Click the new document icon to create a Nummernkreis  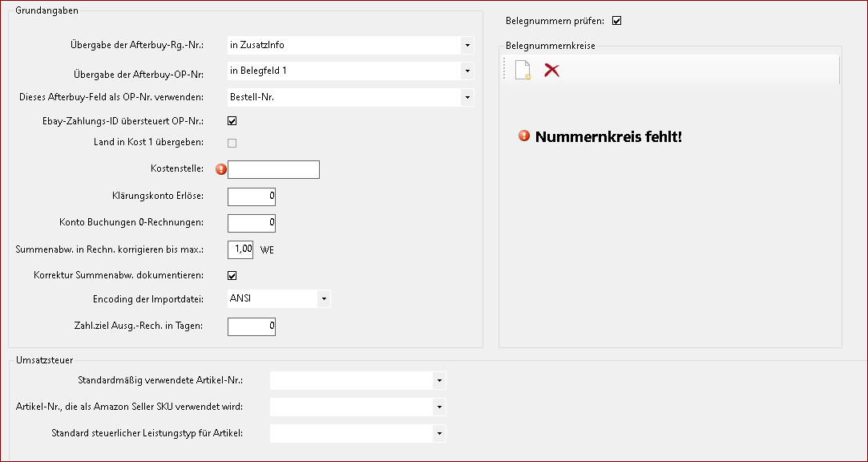click(x=522, y=71)
